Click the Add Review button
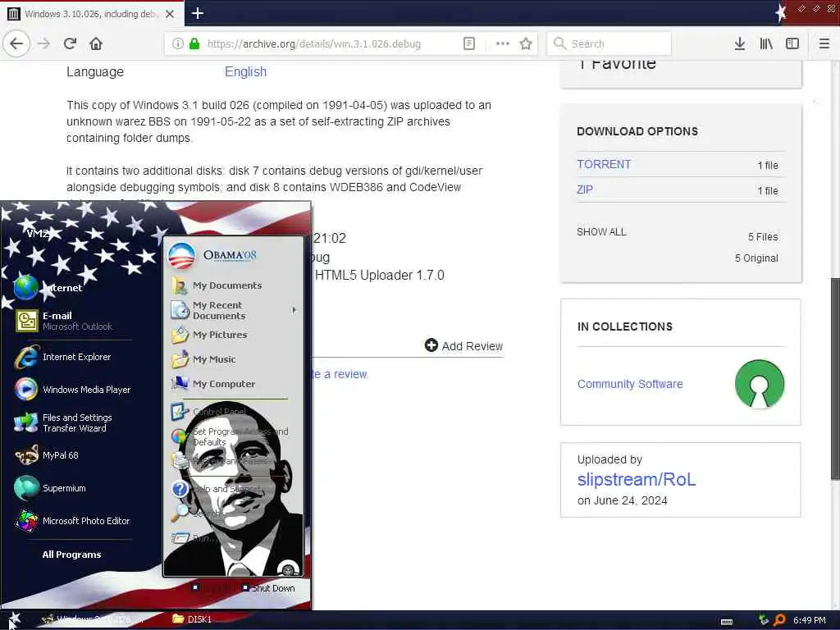The image size is (840, 630). 464,346
